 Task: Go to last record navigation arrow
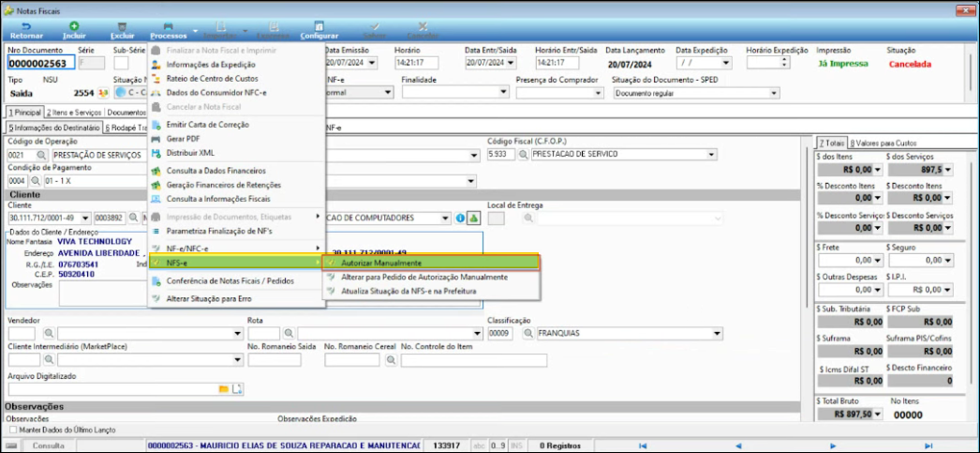928,445
